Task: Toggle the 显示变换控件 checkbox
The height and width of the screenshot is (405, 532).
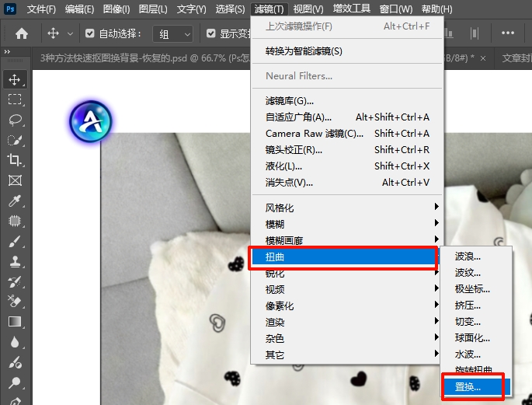Action: 211,34
